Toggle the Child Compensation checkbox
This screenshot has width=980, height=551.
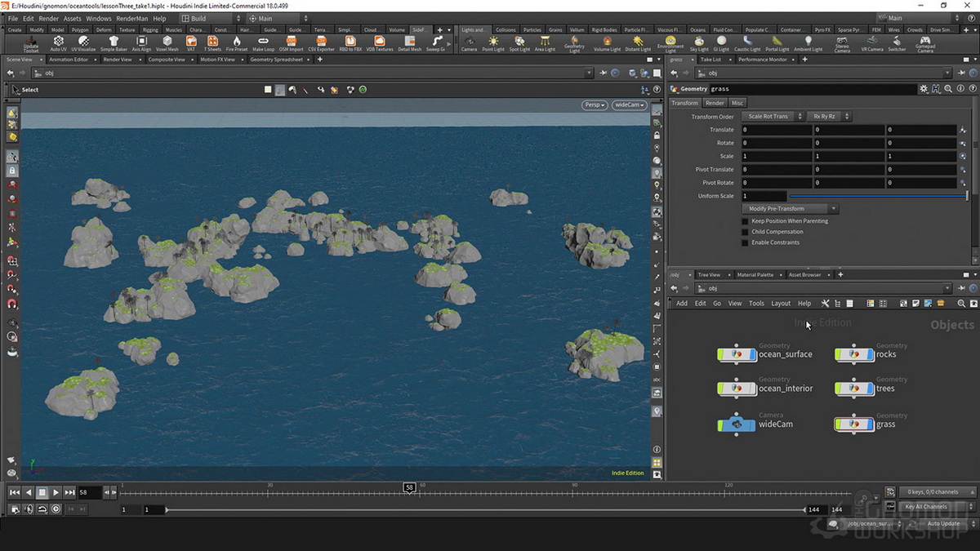click(745, 232)
